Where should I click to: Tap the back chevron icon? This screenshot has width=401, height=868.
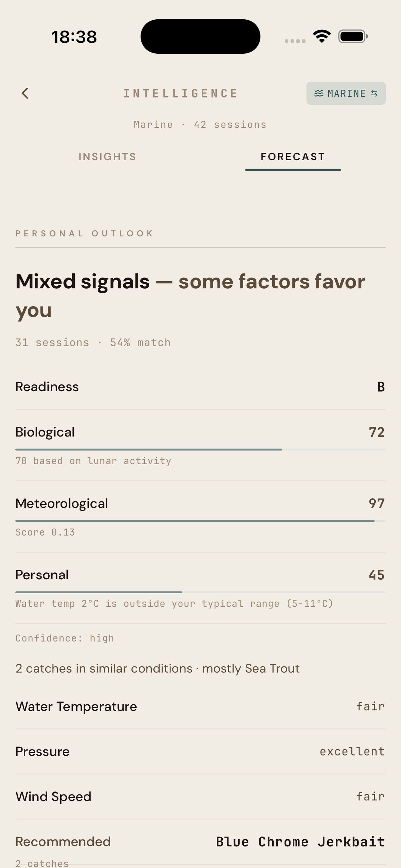click(x=25, y=93)
